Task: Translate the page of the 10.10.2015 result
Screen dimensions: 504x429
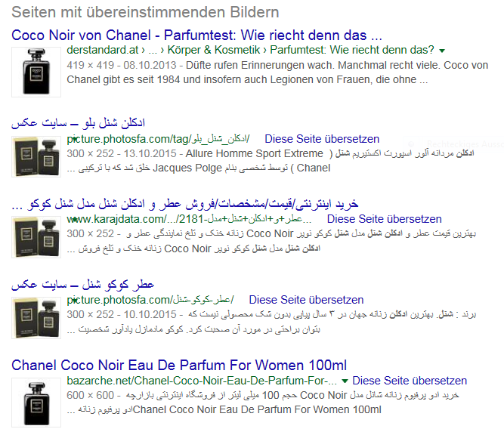Action: tap(306, 300)
